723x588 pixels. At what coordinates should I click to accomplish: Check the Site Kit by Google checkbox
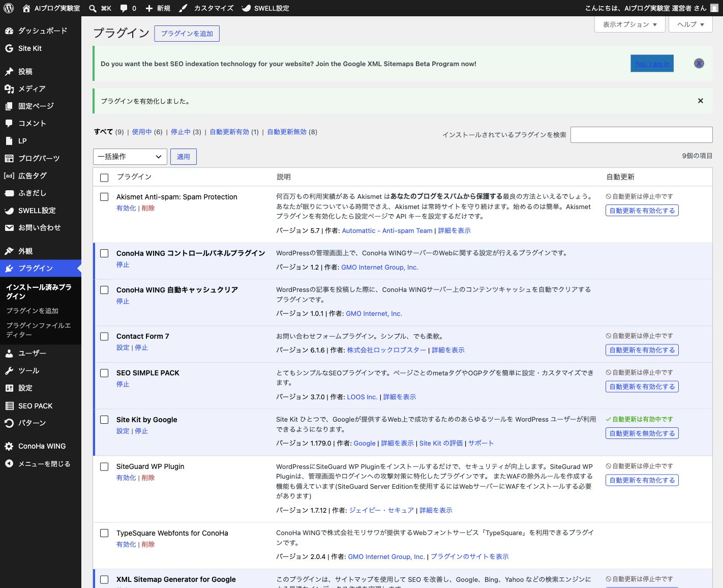pyautogui.click(x=104, y=420)
